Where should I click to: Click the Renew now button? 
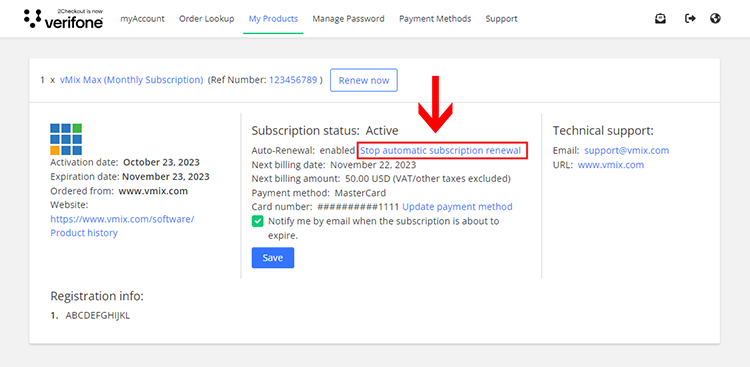(x=364, y=80)
